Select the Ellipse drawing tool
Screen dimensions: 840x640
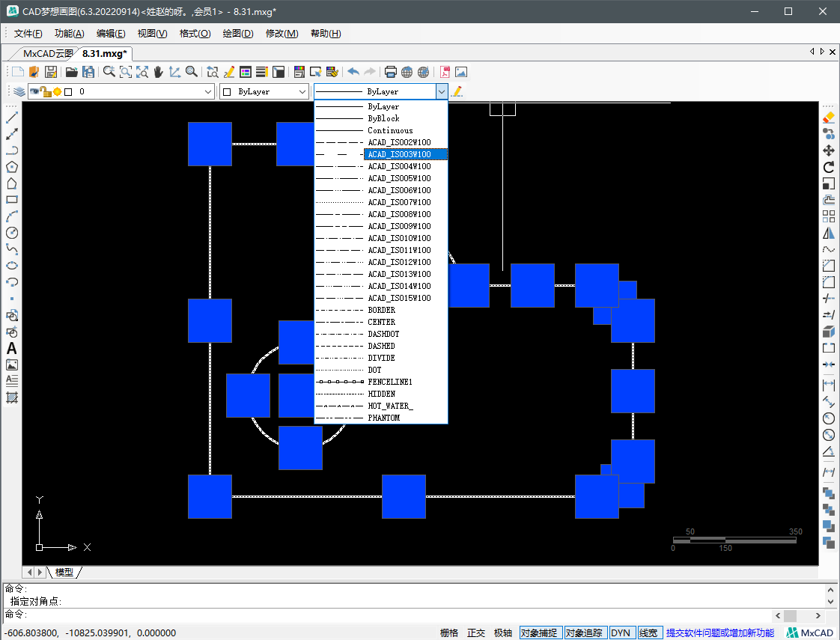click(x=12, y=266)
